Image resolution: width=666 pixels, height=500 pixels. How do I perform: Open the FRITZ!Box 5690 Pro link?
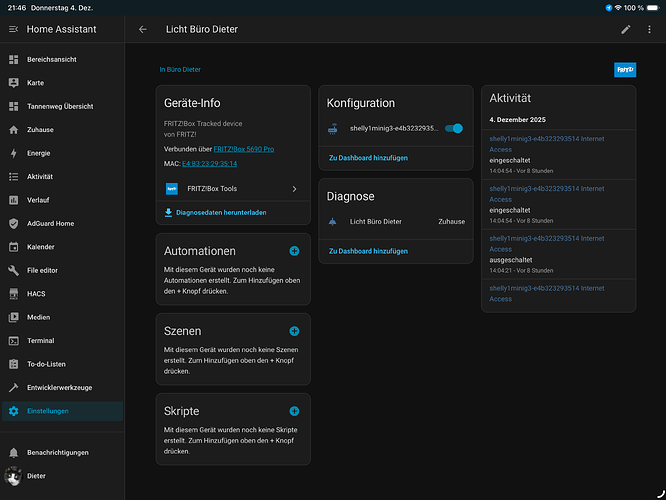point(244,149)
